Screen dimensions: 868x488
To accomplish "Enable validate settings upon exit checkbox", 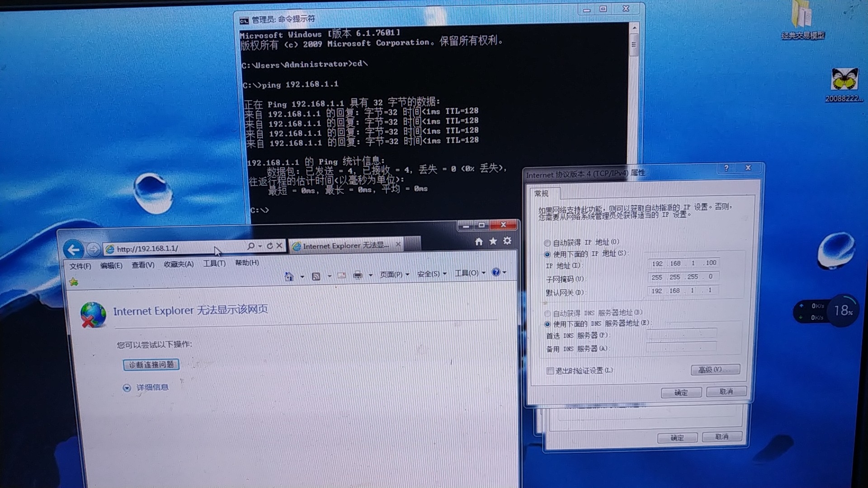I will click(x=550, y=371).
